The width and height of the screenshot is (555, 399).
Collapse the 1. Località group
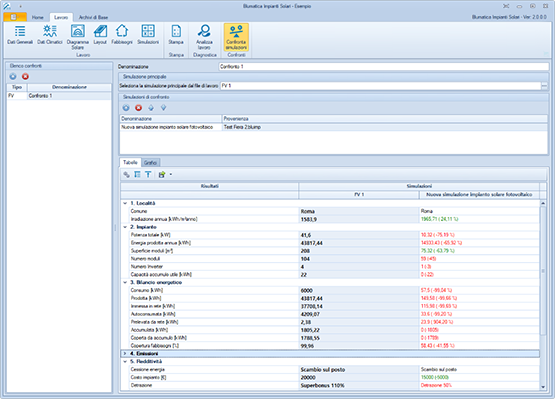pos(125,203)
